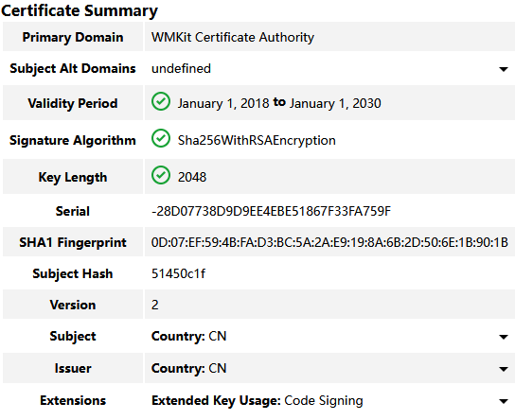The height and width of the screenshot is (420, 515).
Task: Click the Serial number value
Action: pos(272,211)
